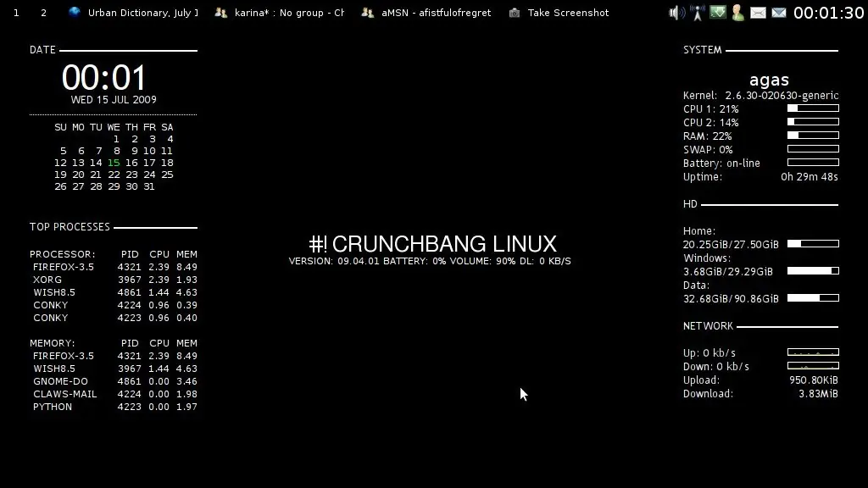Click the 00:01:30 panel clock
Viewport: 868px width, 488px height.
pos(828,13)
